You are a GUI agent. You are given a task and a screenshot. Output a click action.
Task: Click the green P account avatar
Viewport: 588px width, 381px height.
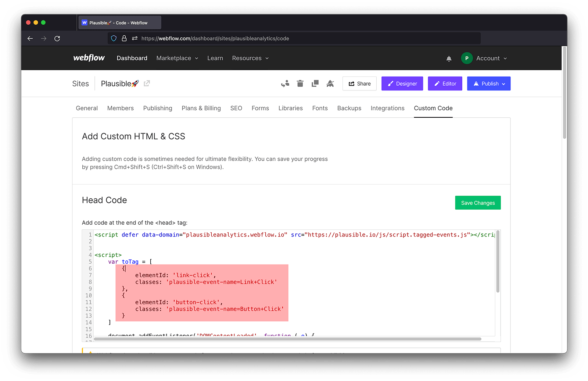point(467,58)
